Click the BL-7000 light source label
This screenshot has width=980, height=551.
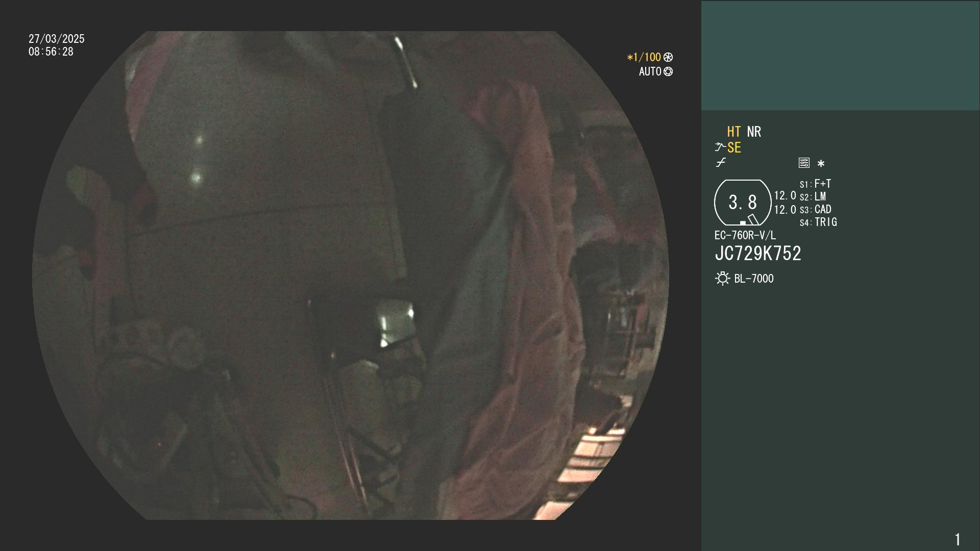[x=754, y=279]
